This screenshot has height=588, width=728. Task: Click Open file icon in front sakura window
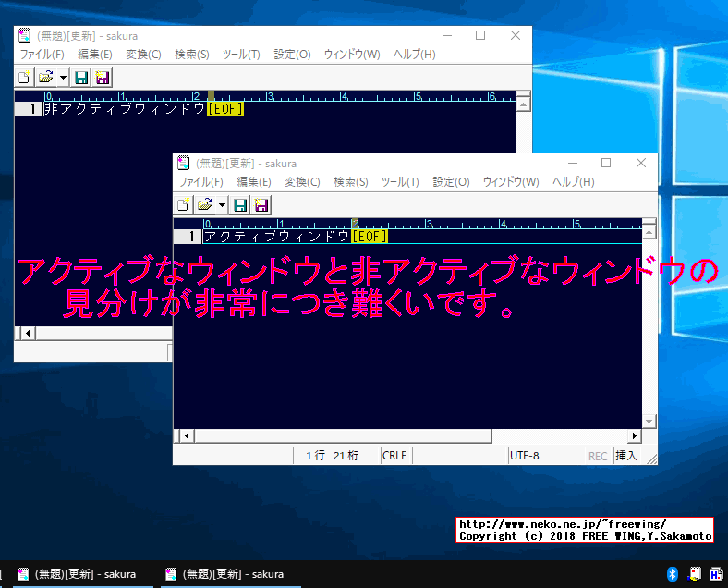tap(204, 205)
